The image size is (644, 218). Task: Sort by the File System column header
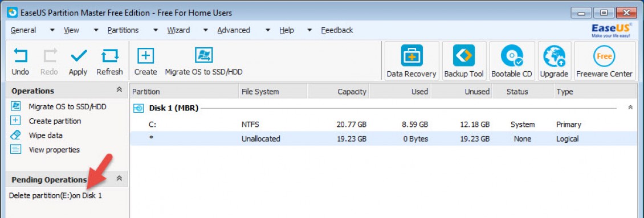coord(273,92)
